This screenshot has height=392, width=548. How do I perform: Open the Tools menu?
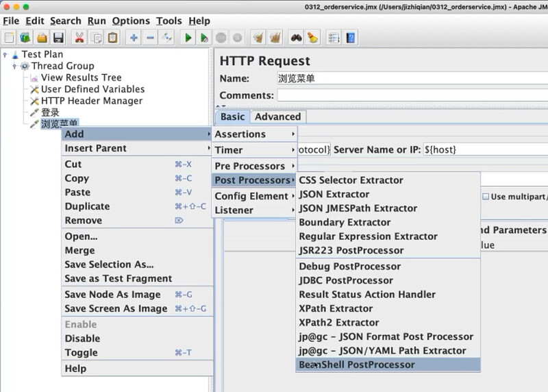pyautogui.click(x=169, y=21)
